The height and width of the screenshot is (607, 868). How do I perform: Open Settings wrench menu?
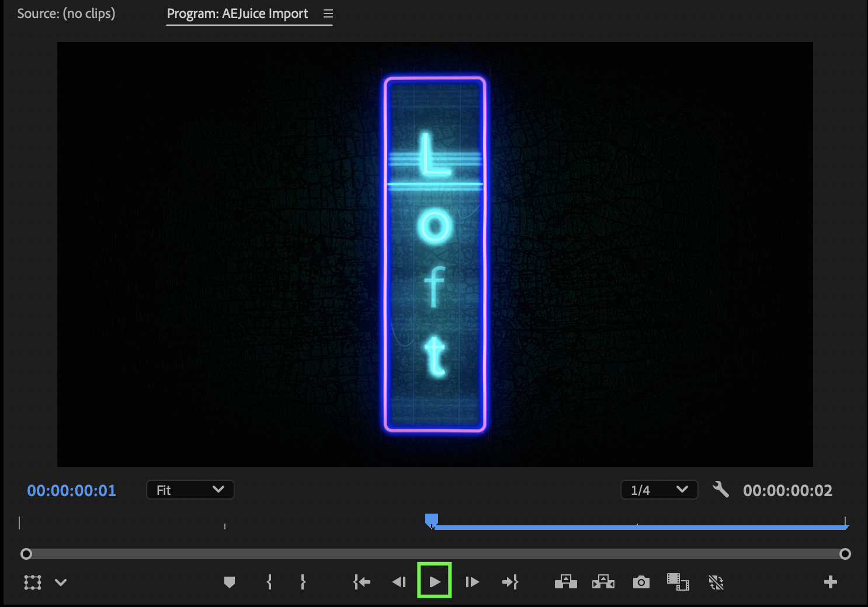click(721, 490)
